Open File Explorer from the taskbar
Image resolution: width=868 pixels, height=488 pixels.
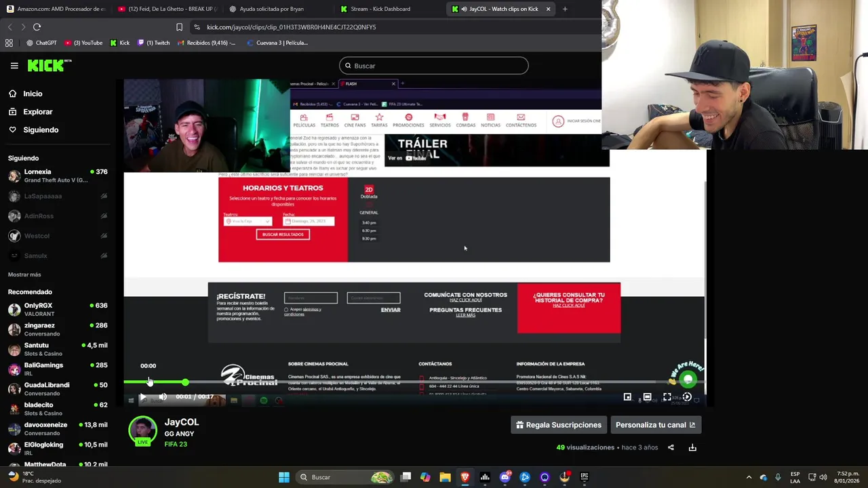445,477
